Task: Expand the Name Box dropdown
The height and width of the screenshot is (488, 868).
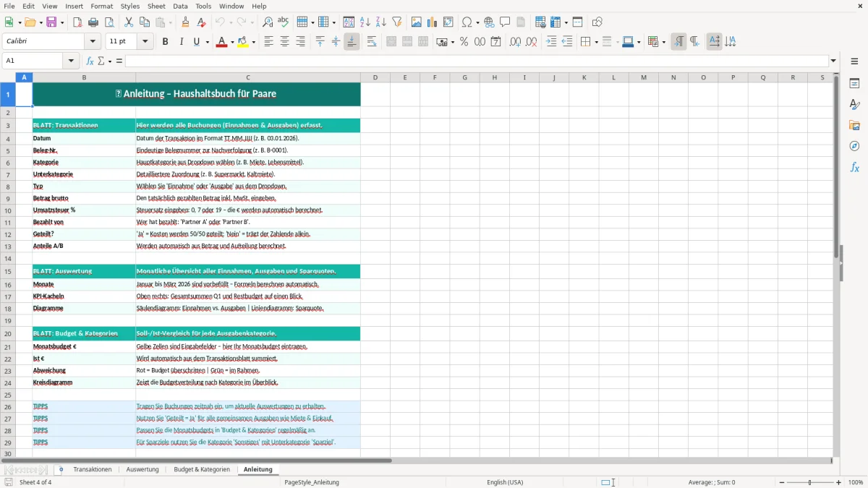Action: coord(72,61)
